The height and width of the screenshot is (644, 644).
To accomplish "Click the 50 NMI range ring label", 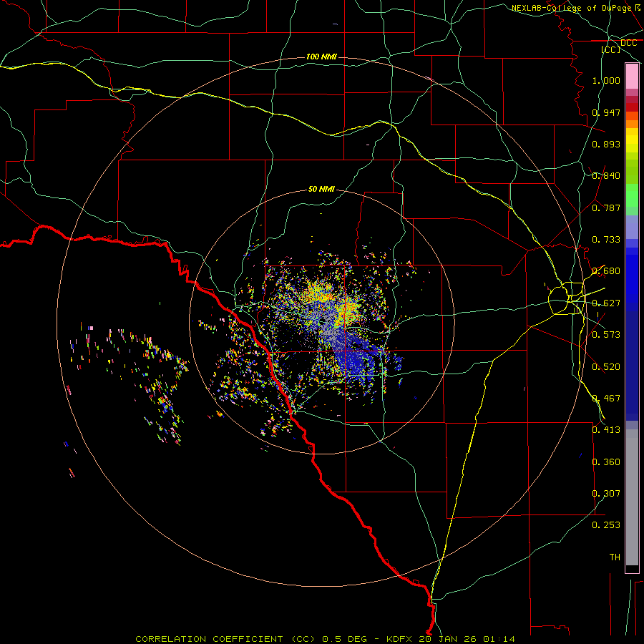I will pyautogui.click(x=321, y=189).
